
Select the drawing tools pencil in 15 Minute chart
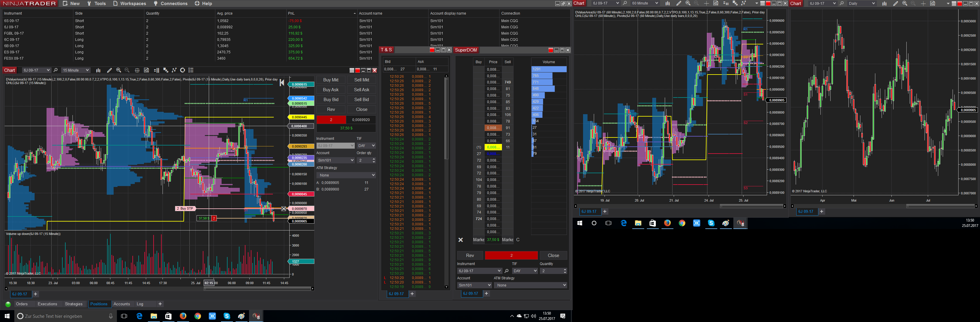point(109,70)
